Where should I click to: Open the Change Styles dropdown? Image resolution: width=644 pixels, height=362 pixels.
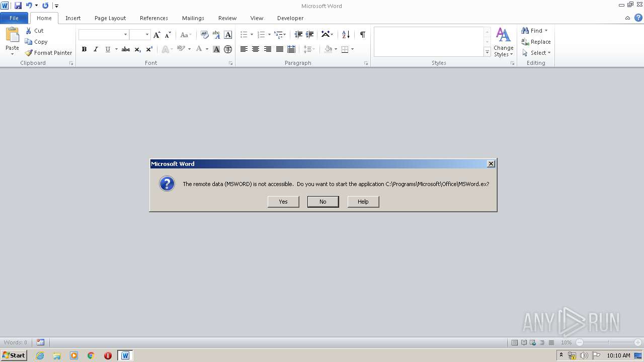tap(503, 42)
